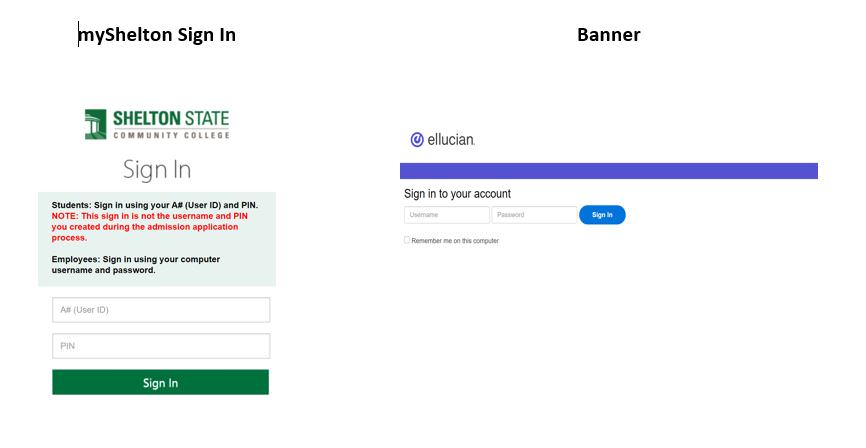Click the large gray Sign In title
Viewport: 866px width, 448px height.
[x=157, y=169]
